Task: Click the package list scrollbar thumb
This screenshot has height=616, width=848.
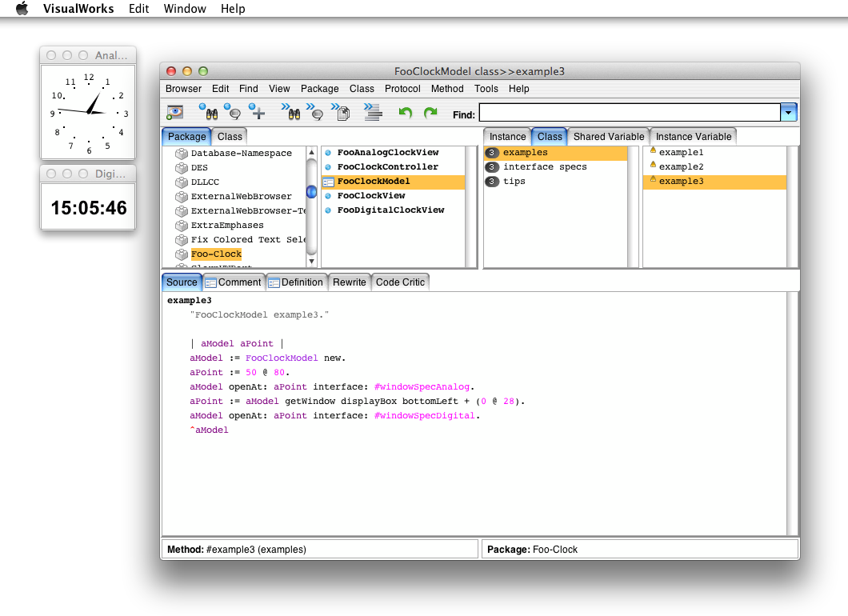Action: coord(311,191)
